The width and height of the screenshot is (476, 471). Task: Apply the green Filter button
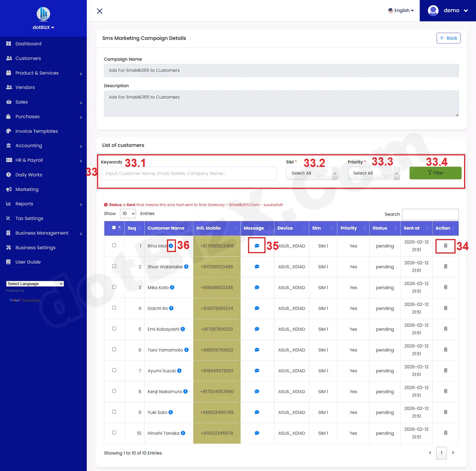(x=435, y=173)
